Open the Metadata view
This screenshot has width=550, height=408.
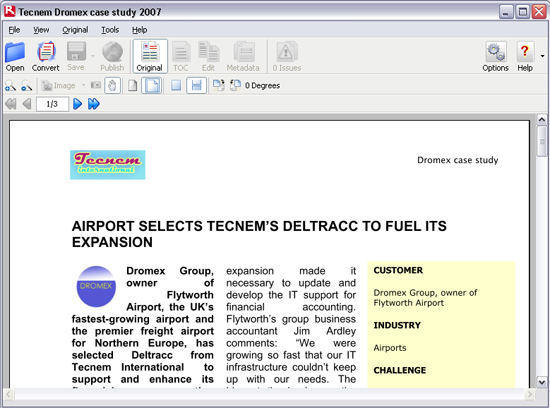point(243,56)
